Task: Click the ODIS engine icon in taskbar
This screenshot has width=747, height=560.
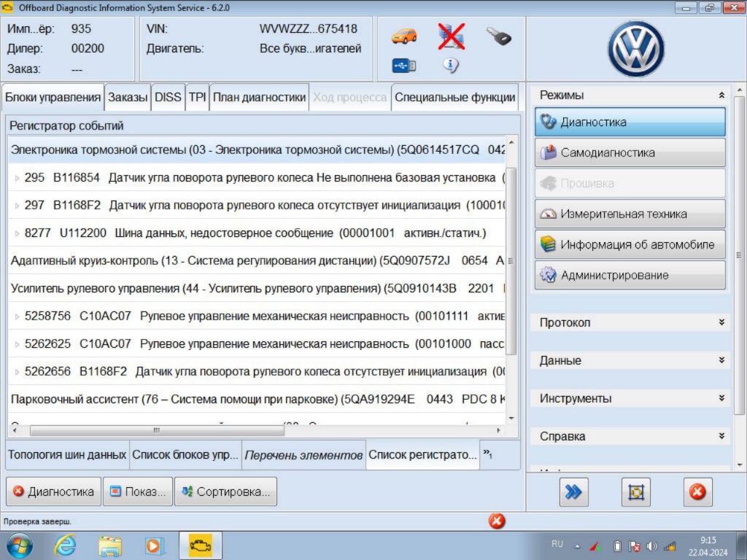Action: (x=201, y=545)
